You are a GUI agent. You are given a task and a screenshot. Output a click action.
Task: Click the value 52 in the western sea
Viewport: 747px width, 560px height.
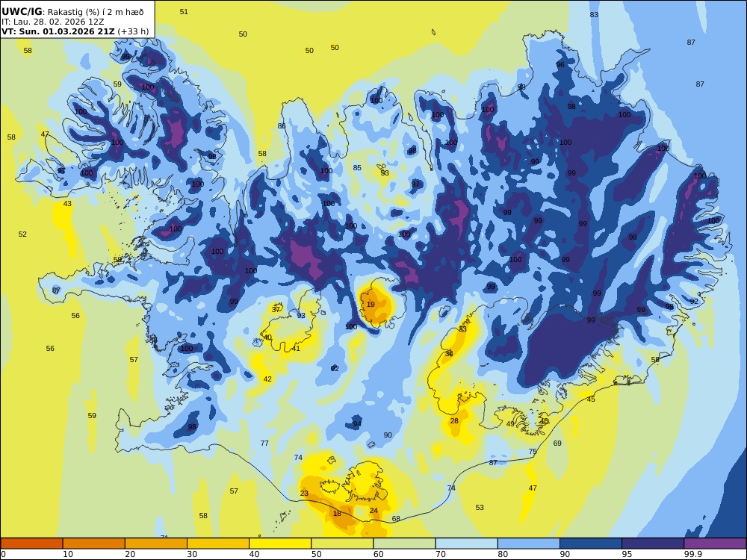22,234
